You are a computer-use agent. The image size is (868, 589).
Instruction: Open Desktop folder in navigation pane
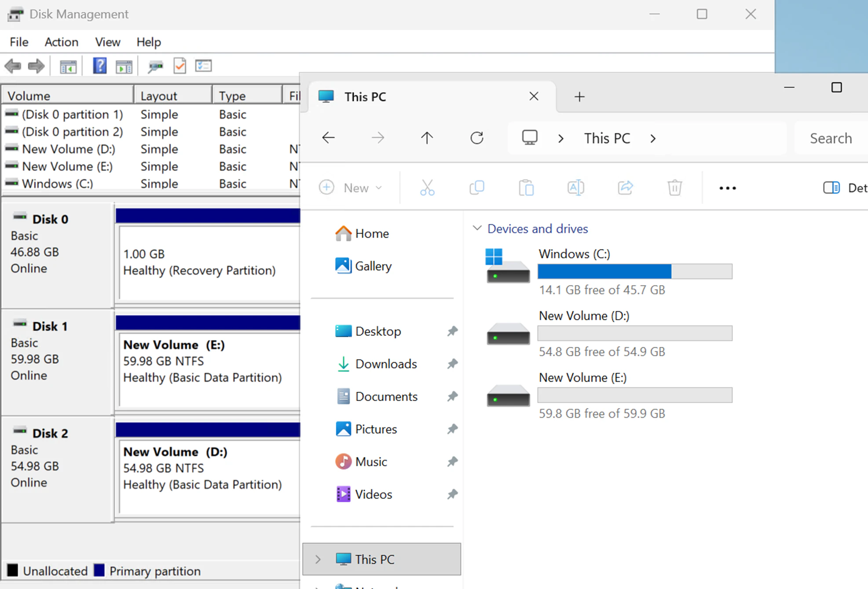point(368,331)
